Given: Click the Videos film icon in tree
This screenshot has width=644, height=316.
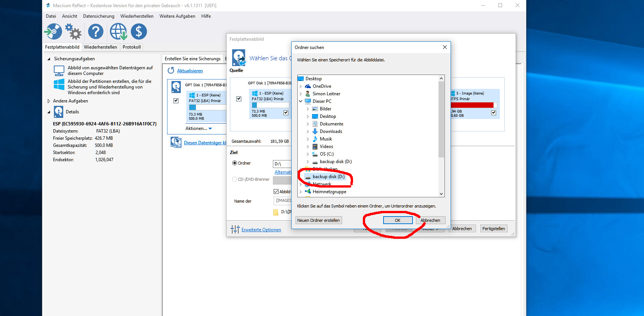Looking at the screenshot, I should coord(315,147).
